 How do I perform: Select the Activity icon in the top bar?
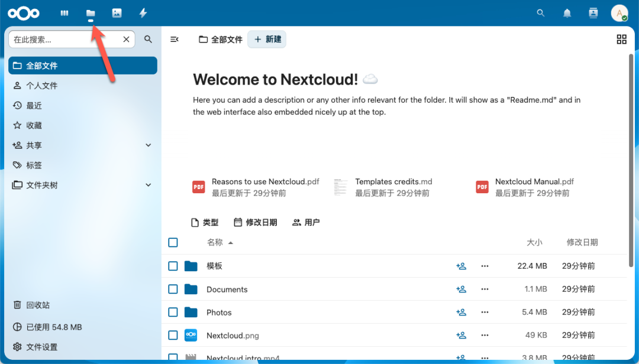pos(143,13)
